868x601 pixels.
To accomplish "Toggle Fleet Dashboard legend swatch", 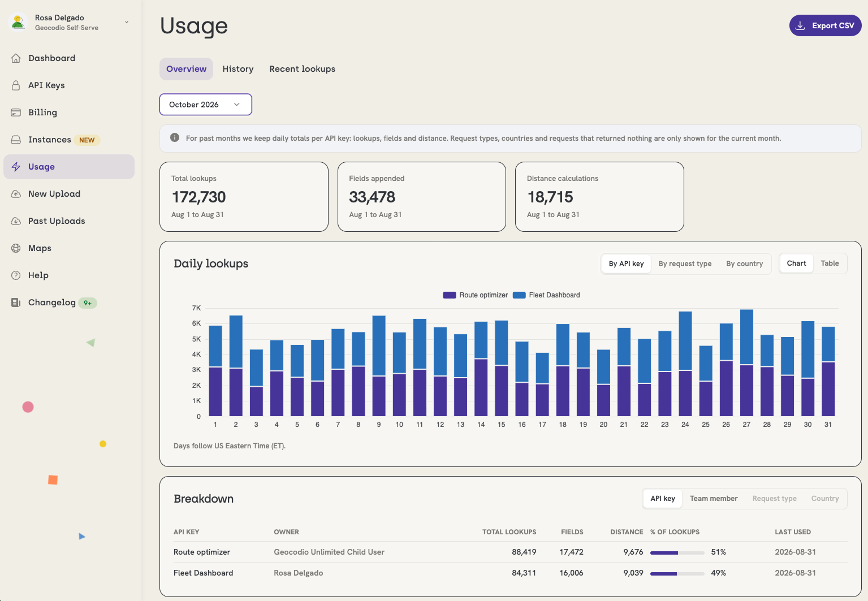I will [519, 295].
